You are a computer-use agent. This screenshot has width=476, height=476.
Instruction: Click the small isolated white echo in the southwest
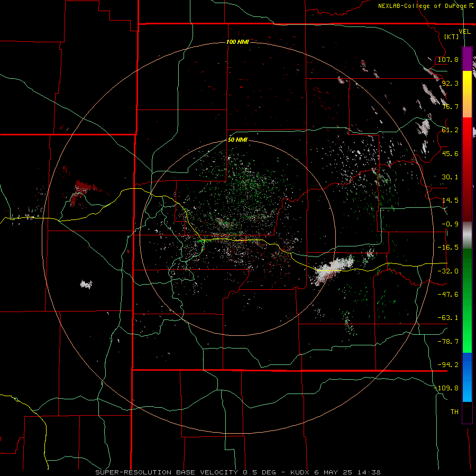click(86, 285)
